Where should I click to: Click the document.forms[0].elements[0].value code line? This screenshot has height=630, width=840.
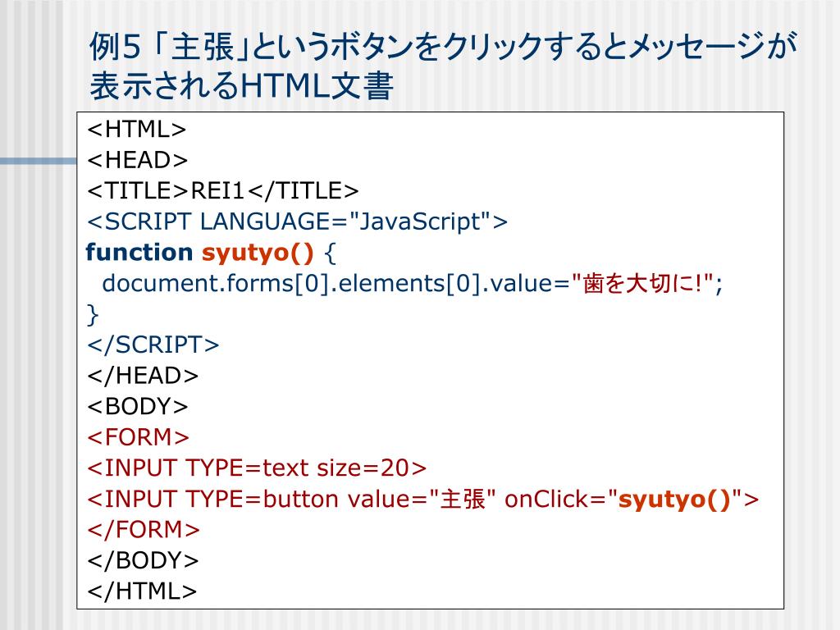tap(413, 283)
